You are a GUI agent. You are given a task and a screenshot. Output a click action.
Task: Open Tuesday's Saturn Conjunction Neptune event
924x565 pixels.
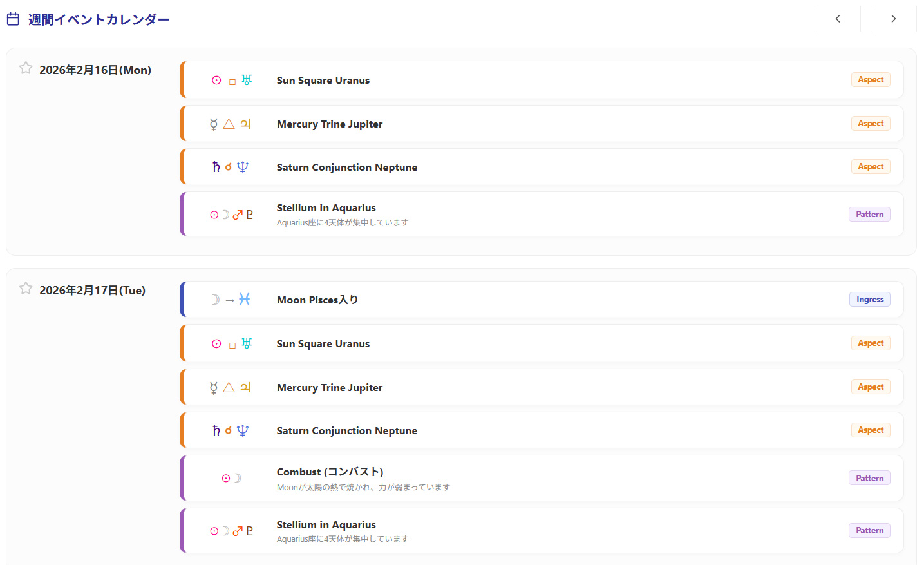tap(346, 430)
